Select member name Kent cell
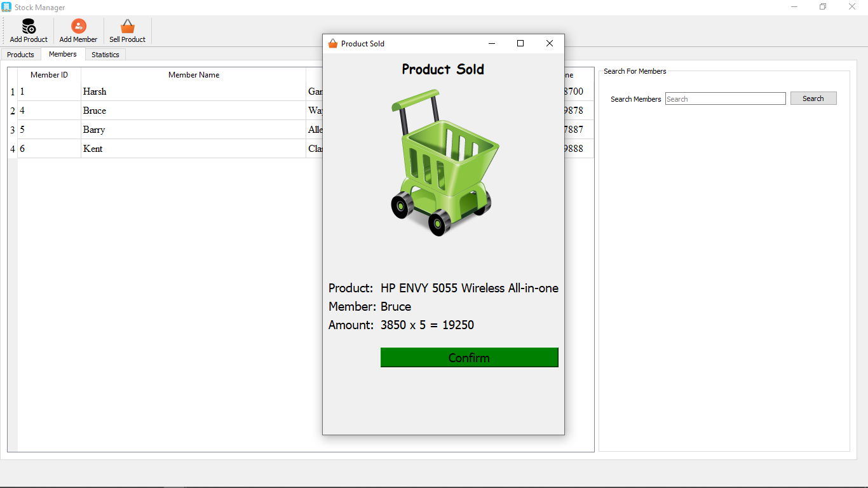 tap(194, 149)
